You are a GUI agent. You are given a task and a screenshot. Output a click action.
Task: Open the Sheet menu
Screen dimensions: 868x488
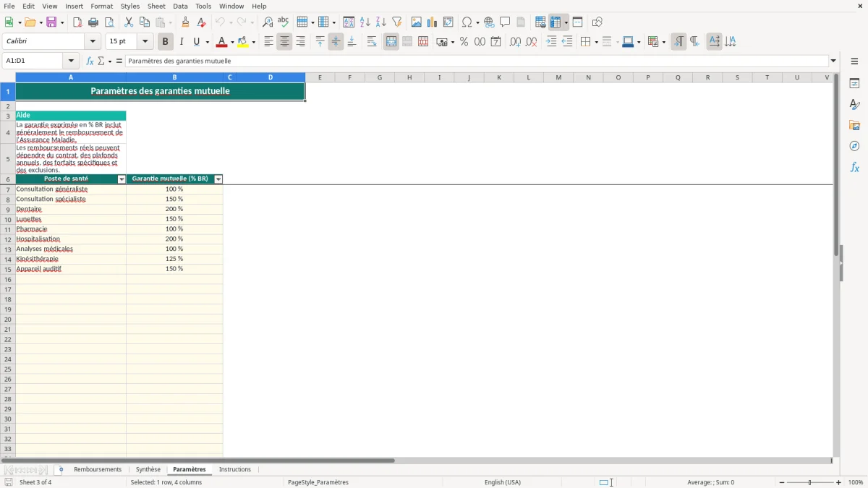pos(156,6)
